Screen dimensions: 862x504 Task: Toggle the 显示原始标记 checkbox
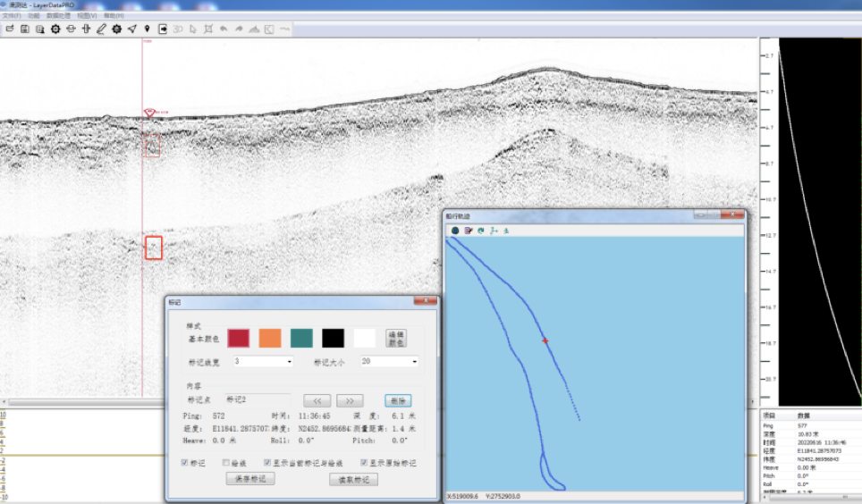click(x=364, y=463)
